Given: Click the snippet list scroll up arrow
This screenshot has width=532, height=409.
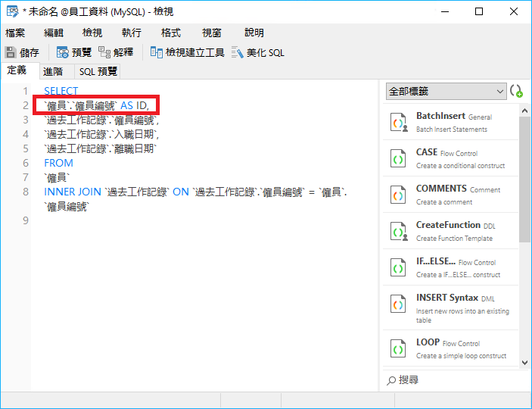Looking at the screenshot, I should coord(524,111).
